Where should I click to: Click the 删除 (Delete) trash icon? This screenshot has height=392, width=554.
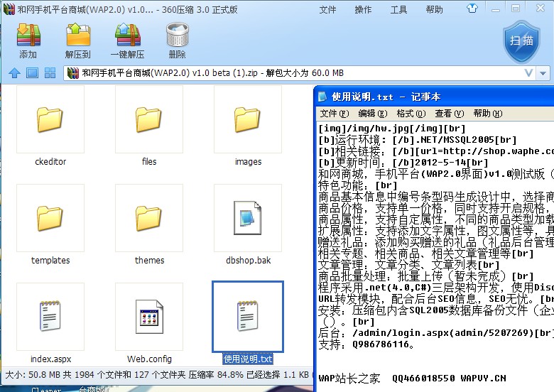click(178, 36)
